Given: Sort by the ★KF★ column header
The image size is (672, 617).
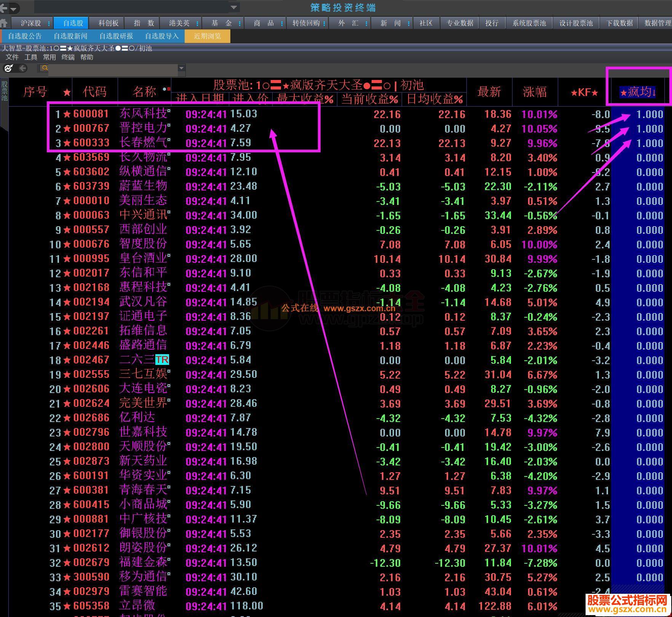Looking at the screenshot, I should click(584, 92).
